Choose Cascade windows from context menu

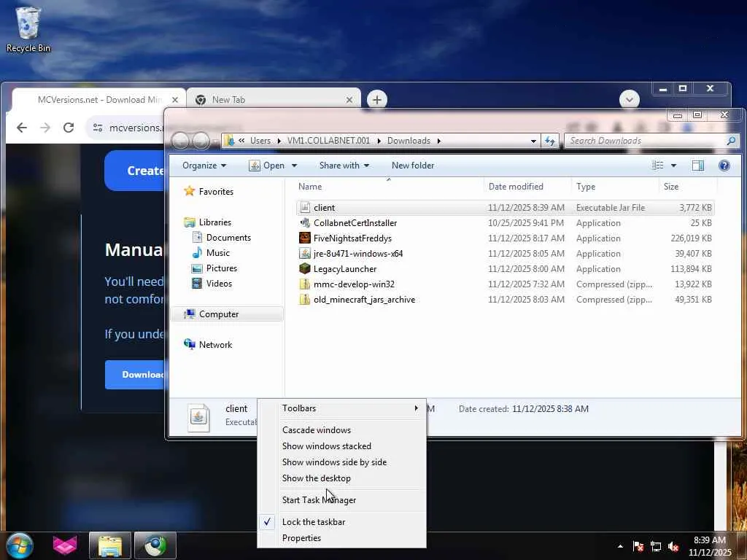tap(341, 430)
